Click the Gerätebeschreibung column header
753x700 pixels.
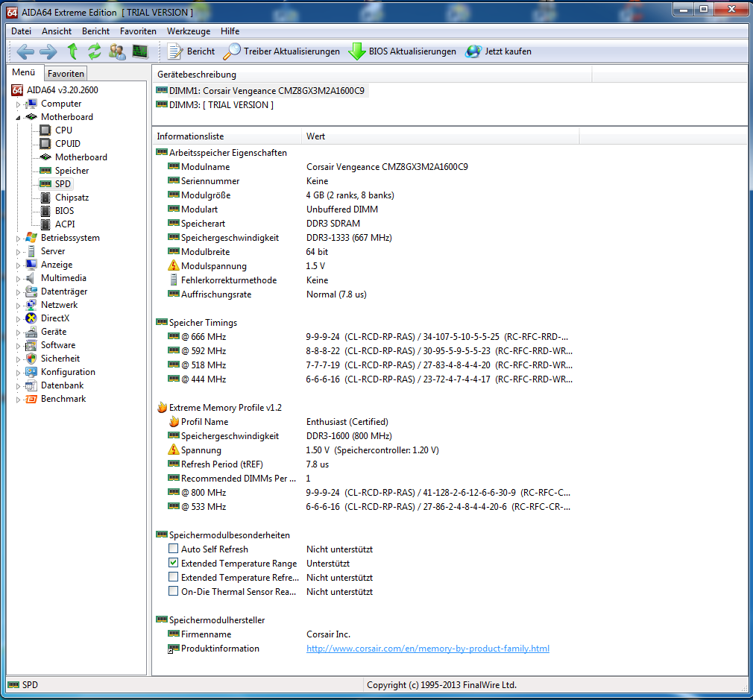tap(372, 75)
